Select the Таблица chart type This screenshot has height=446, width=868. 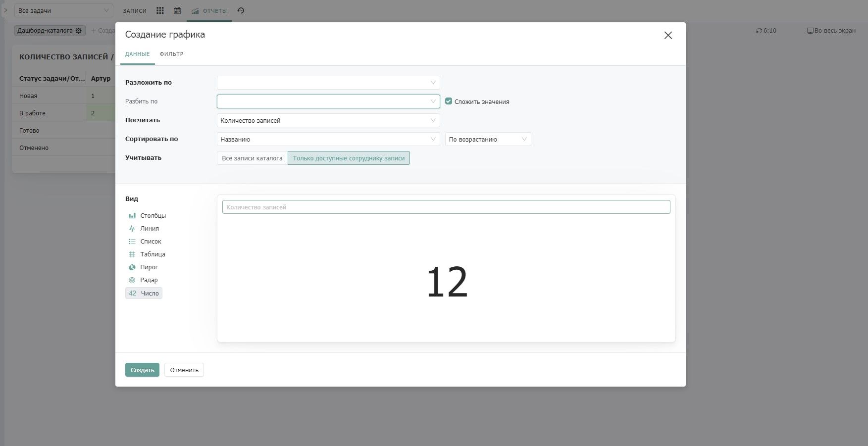pos(147,254)
